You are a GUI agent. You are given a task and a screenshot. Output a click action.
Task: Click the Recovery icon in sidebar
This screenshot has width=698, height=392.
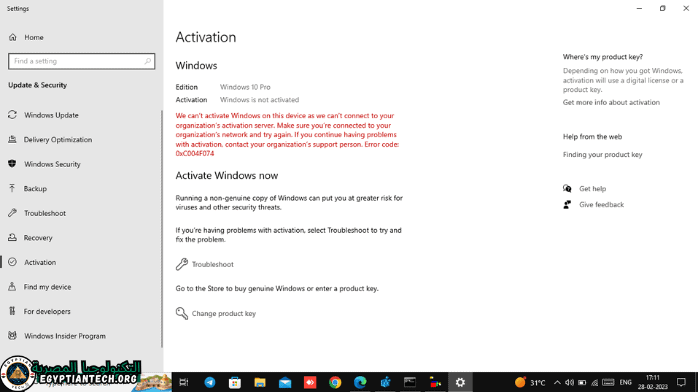(x=12, y=237)
